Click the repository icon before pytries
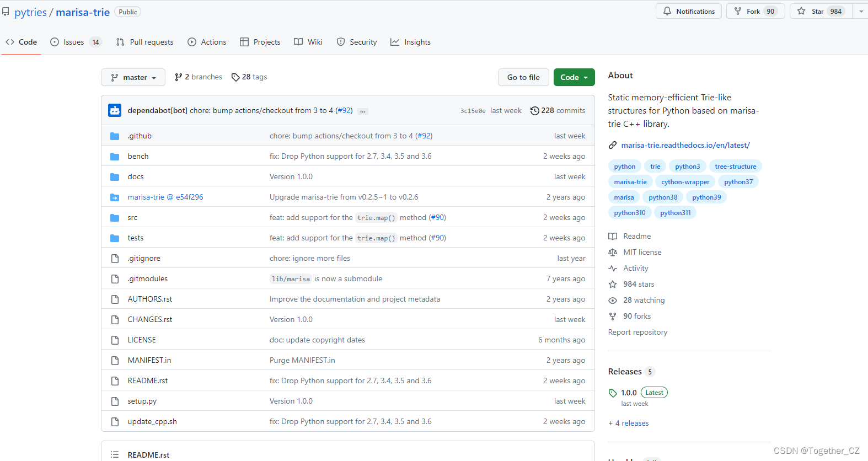Image resolution: width=868 pixels, height=461 pixels. tap(6, 12)
